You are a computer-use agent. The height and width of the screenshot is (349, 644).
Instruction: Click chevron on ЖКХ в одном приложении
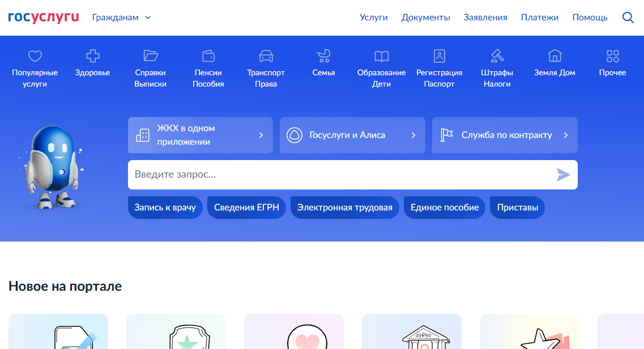(261, 135)
